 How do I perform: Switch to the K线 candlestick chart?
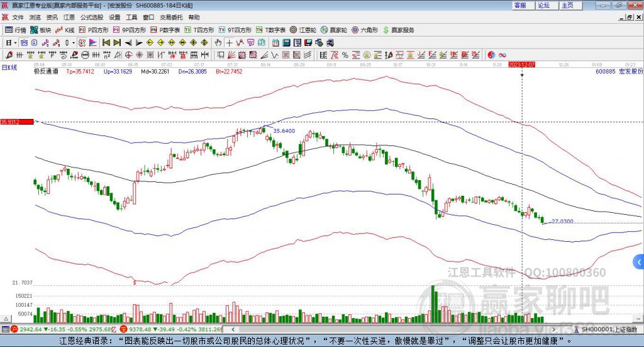[x=65, y=30]
